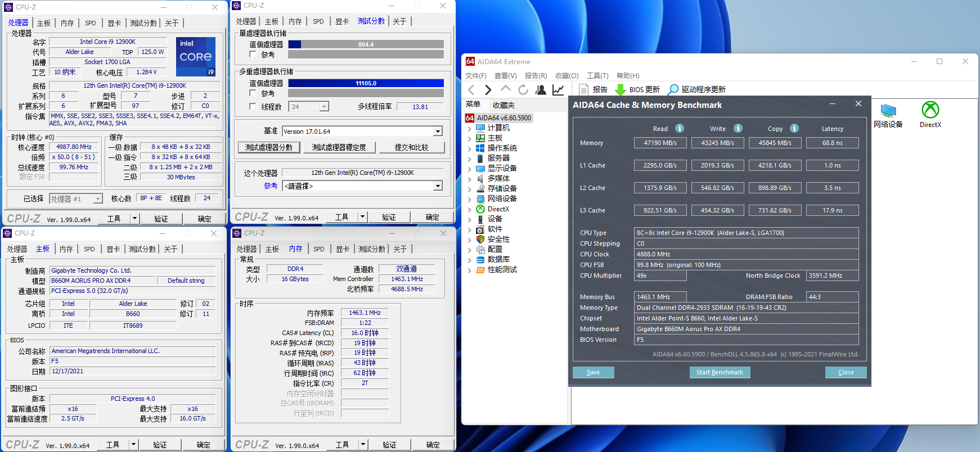
Task: Click the Read column info icon
Action: (680, 128)
